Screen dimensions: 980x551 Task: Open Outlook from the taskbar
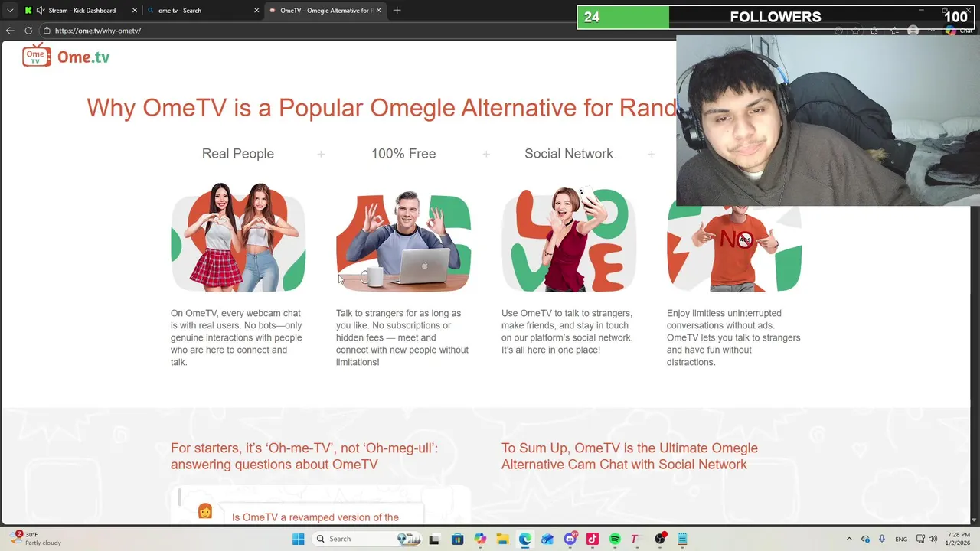coord(547,539)
